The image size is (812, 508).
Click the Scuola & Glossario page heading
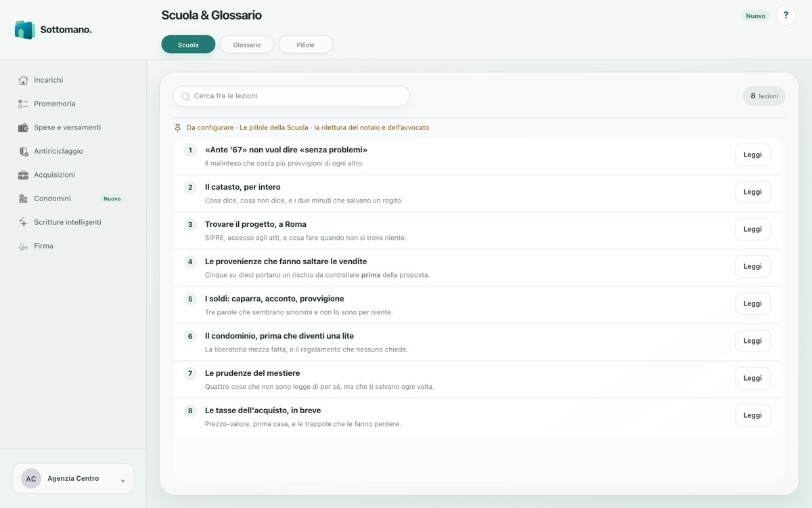tap(211, 15)
